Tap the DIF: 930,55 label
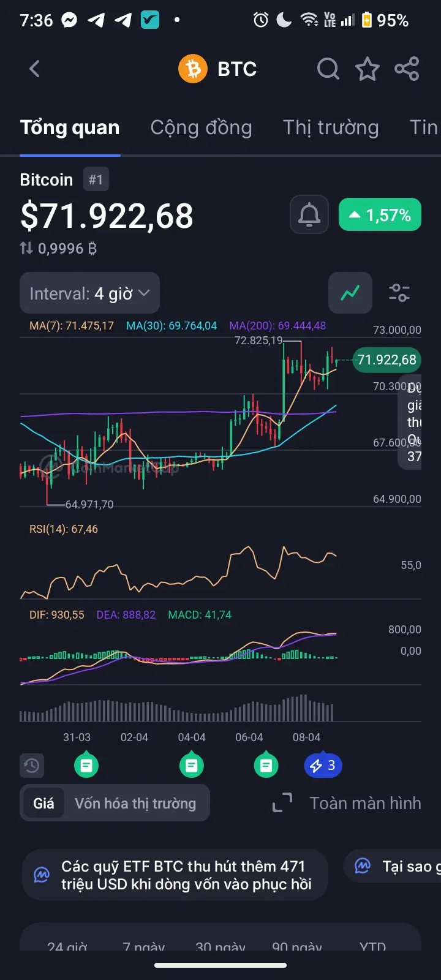This screenshot has width=441, height=980. click(57, 615)
